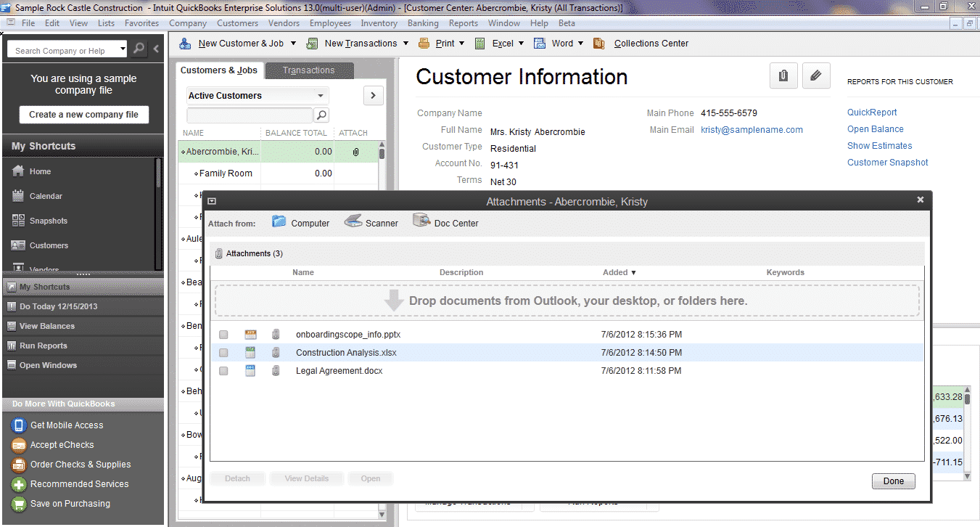Open Doc Center icon
Image resolution: width=980 pixels, height=527 pixels.
point(421,221)
